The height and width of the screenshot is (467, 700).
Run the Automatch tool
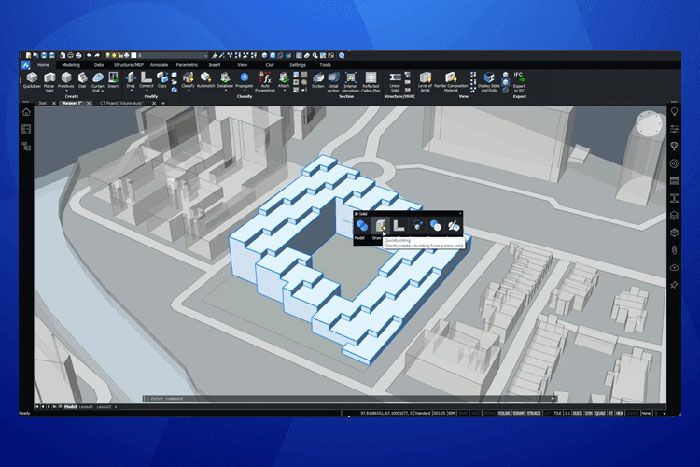point(206,80)
